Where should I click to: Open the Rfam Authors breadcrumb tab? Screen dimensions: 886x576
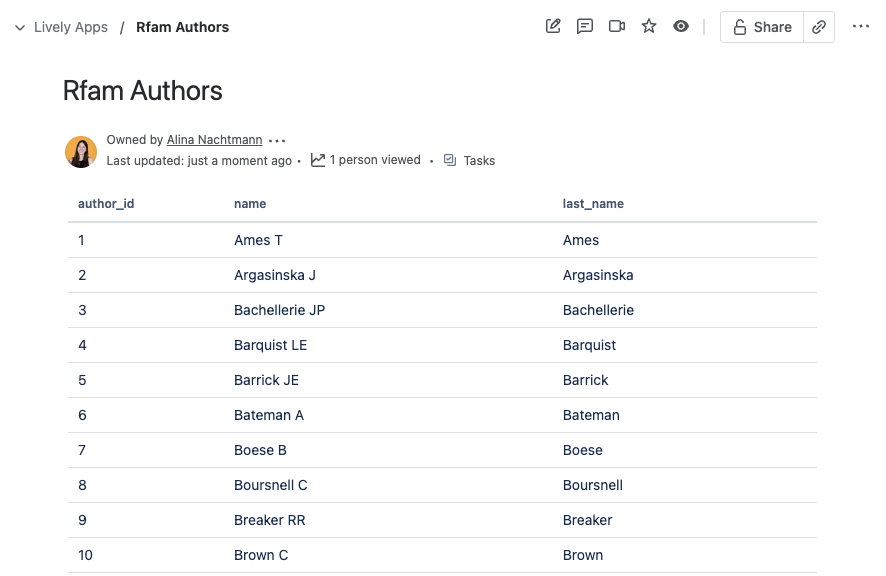182,27
